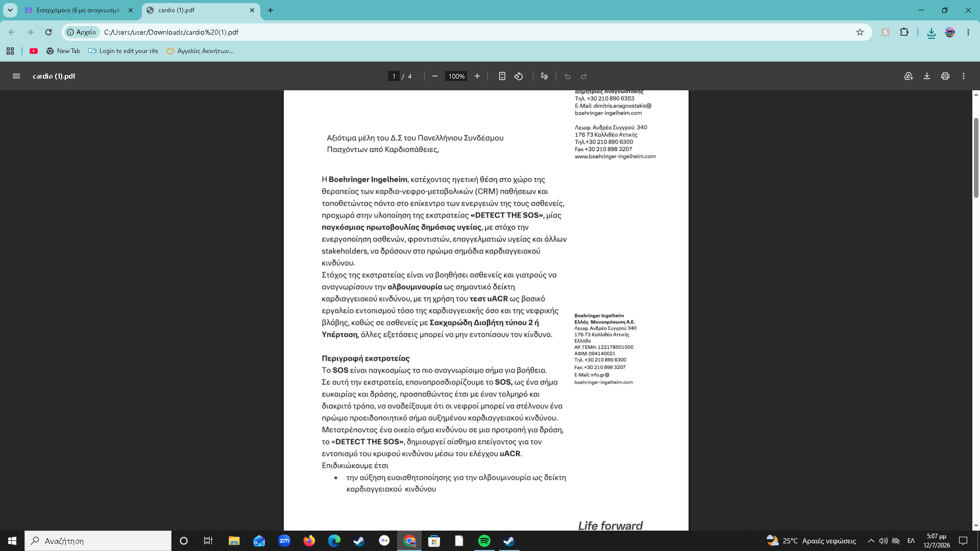Click the PDF vertical scrollbar thumb
Image resolution: width=980 pixels, height=551 pixels.
pyautogui.click(x=976, y=158)
